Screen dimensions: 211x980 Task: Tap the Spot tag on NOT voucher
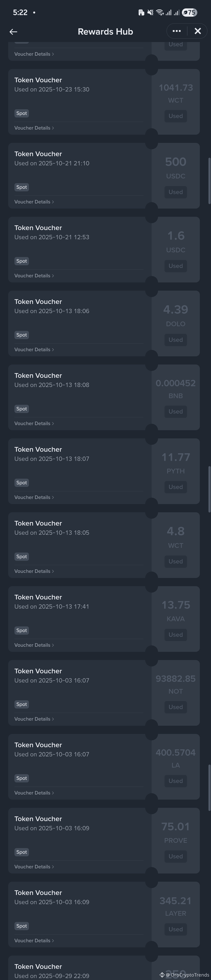[x=22, y=704]
